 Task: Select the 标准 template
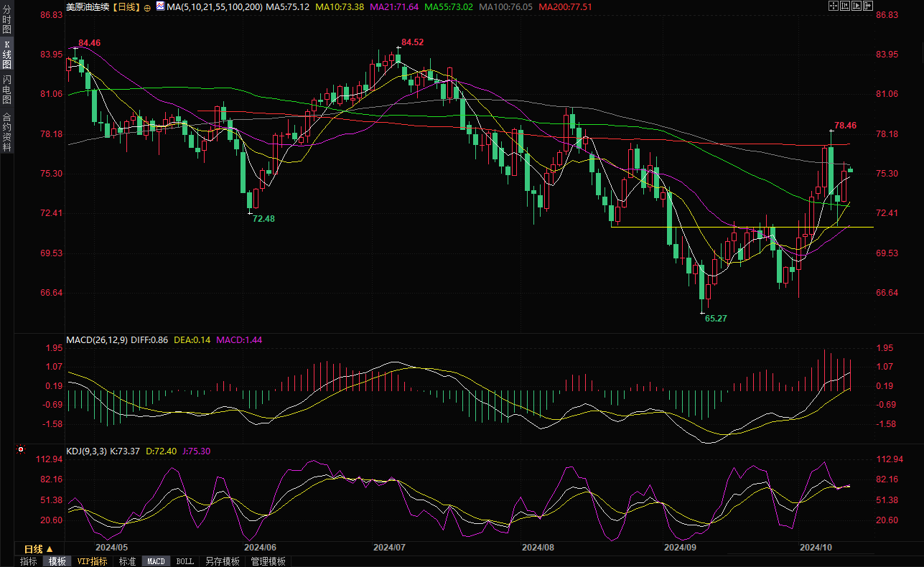(127, 561)
